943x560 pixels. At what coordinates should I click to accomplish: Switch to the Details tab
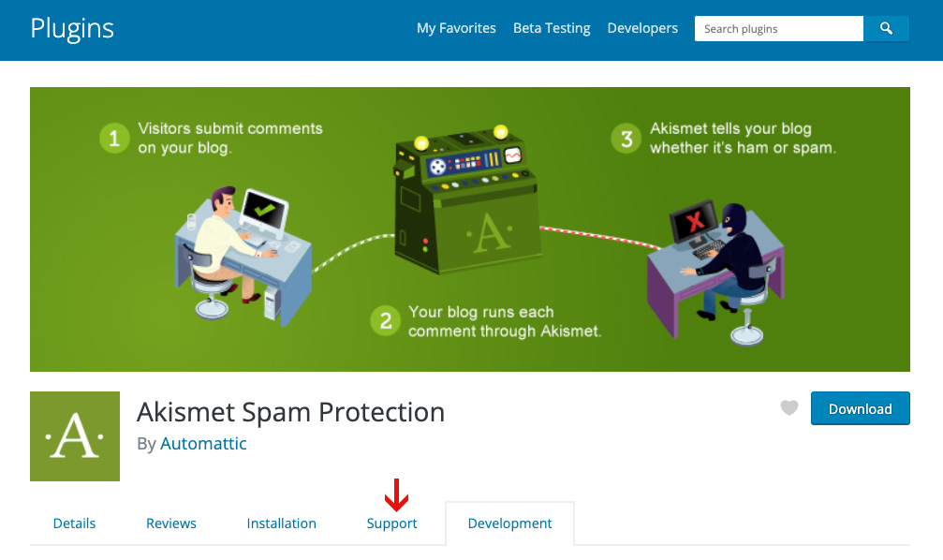click(74, 523)
